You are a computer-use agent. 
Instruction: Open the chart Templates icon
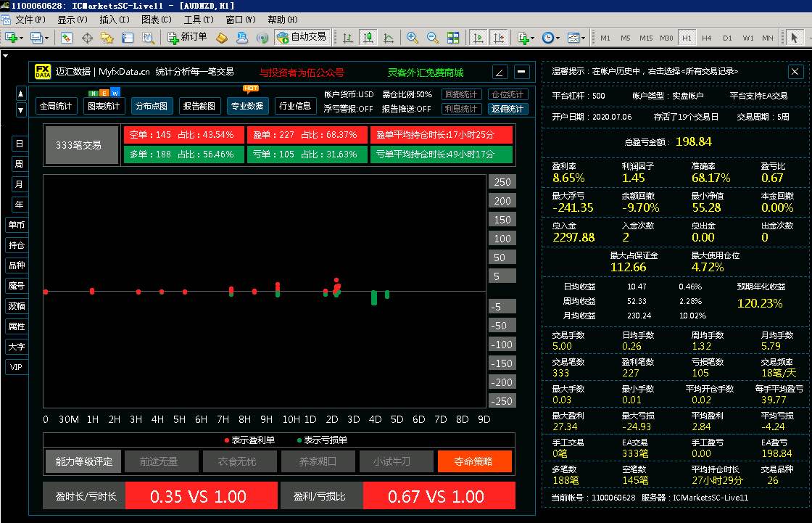(x=573, y=38)
